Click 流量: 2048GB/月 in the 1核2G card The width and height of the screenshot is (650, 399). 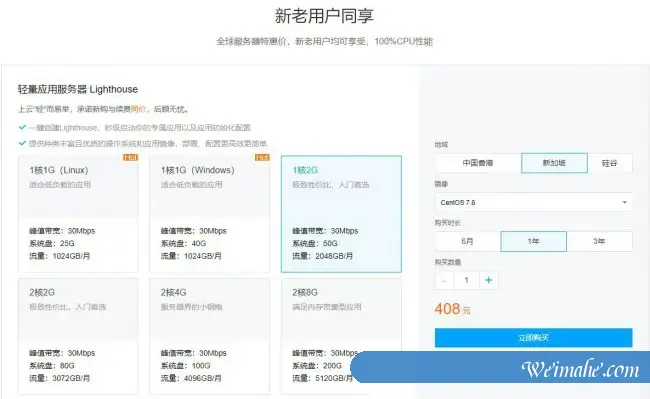click(x=323, y=256)
